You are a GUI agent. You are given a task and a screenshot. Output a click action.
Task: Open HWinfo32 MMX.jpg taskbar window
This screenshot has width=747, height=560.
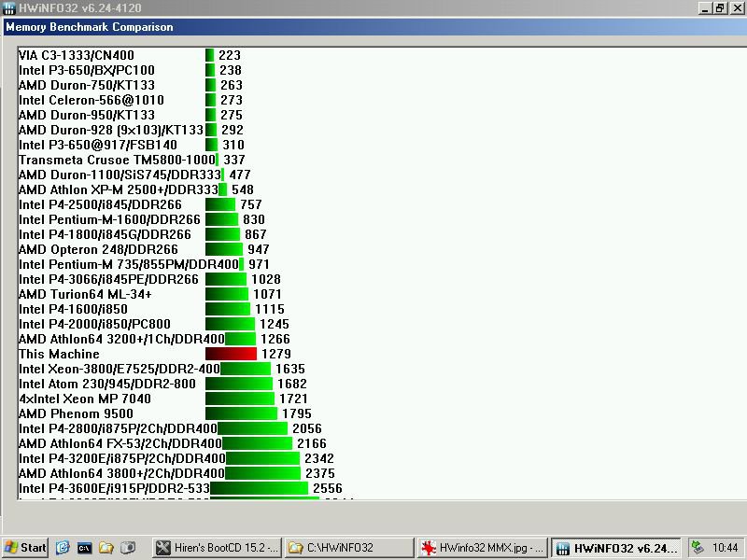[x=480, y=548]
